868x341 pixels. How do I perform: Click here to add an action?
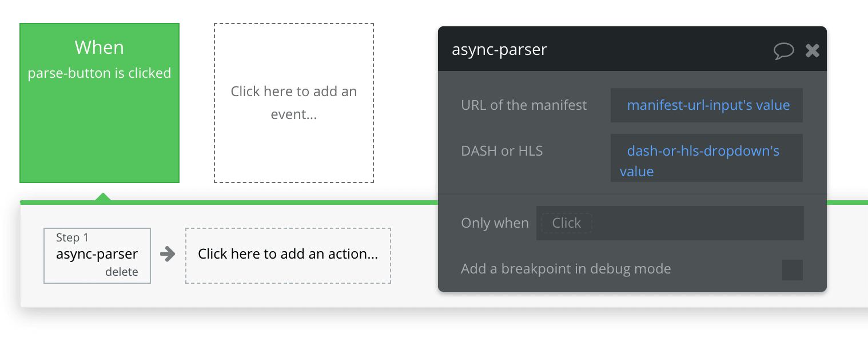tap(288, 254)
